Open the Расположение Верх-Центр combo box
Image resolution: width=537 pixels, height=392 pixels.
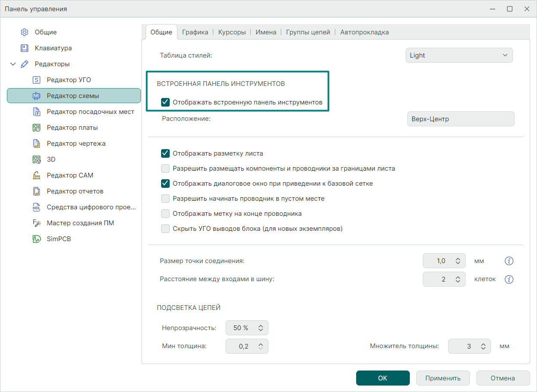[x=461, y=119]
